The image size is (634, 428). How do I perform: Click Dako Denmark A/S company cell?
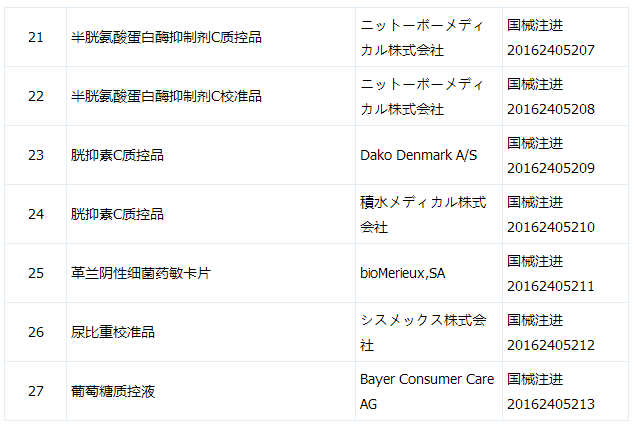(419, 156)
